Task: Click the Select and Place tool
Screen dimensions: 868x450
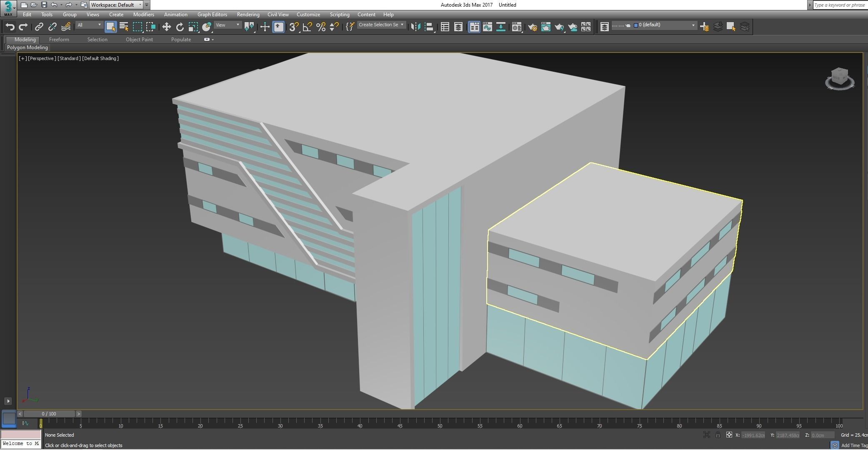Action: (207, 27)
